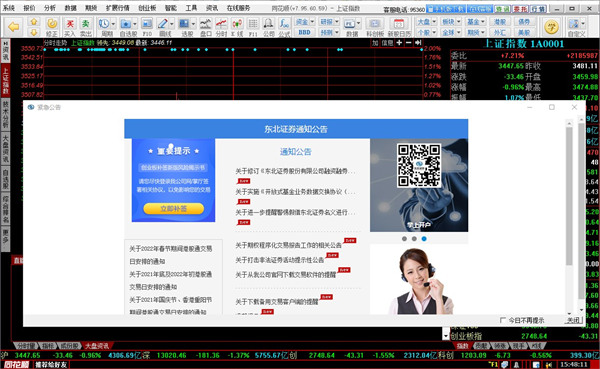Select the second carousel dot
Image resolution: width=600 pixels, height=369 pixels.
(x=414, y=238)
